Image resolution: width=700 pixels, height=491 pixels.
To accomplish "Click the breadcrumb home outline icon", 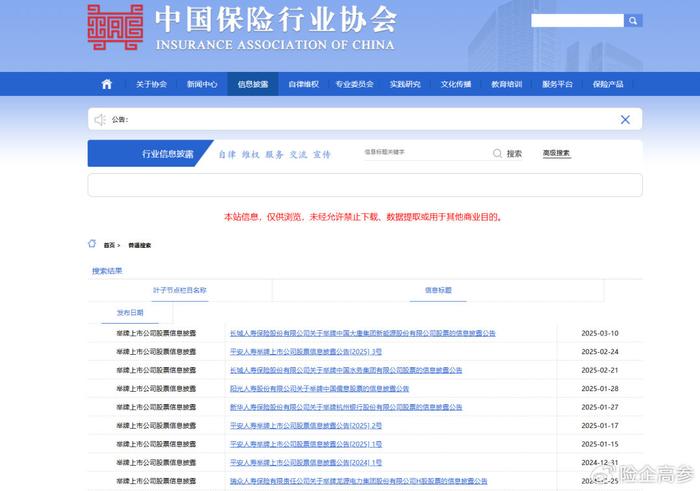I will [x=92, y=244].
